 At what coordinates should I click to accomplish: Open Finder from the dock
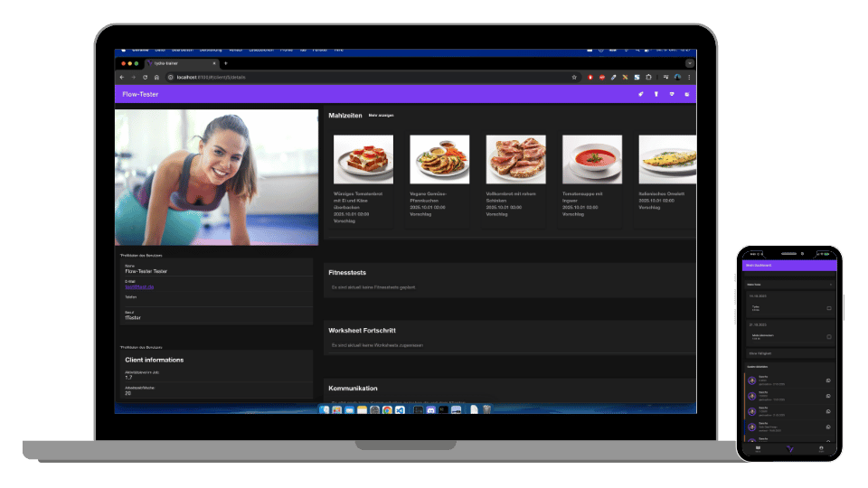[x=325, y=410]
